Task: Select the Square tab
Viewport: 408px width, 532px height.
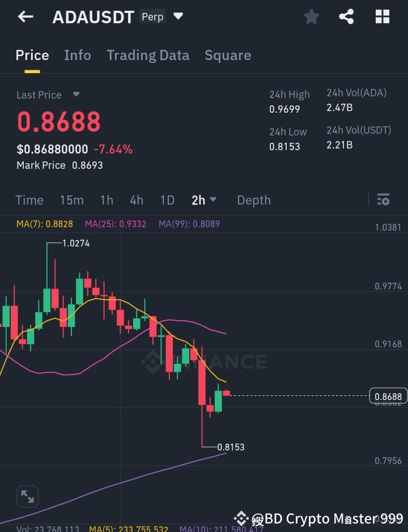Action: pyautogui.click(x=228, y=55)
